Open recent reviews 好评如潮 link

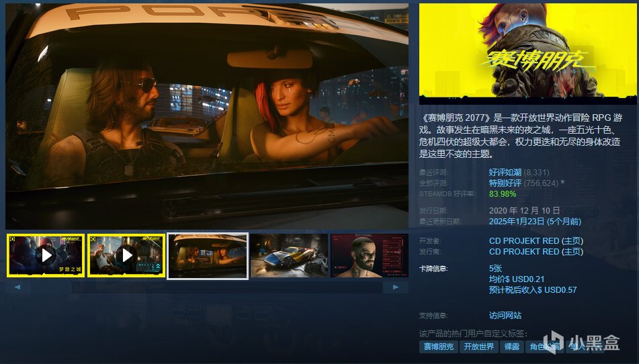click(x=505, y=172)
